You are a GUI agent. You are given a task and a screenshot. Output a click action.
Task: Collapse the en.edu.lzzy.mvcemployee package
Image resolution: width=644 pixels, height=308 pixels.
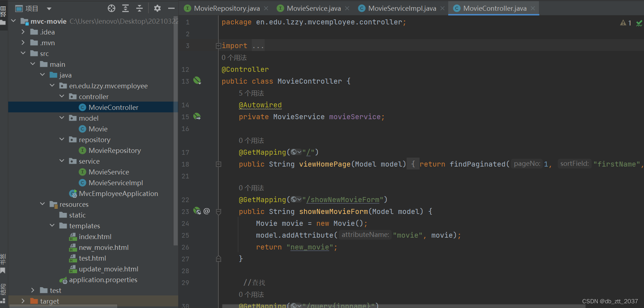52,85
